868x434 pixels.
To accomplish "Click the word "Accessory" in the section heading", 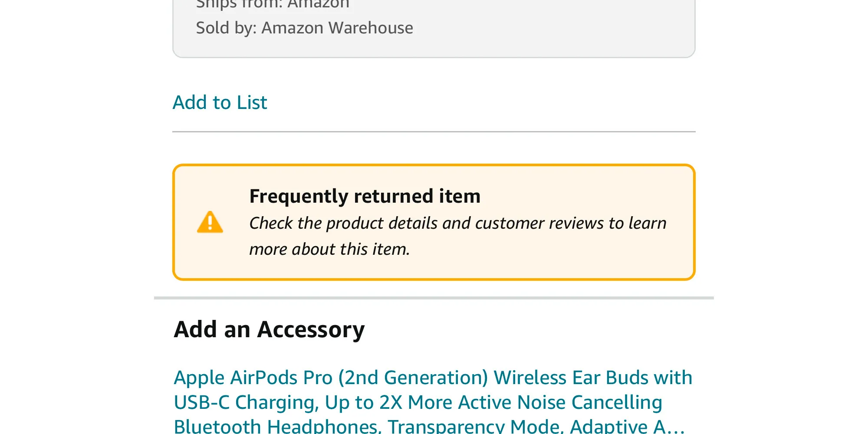I will [311, 329].
